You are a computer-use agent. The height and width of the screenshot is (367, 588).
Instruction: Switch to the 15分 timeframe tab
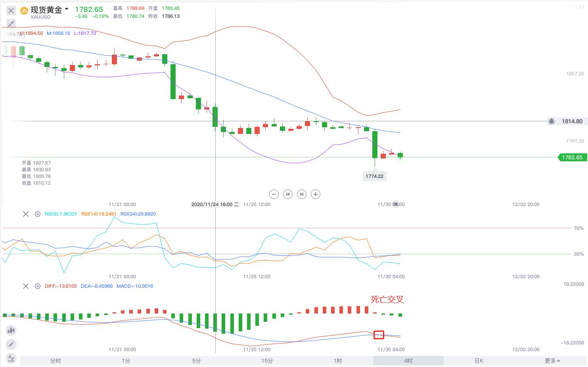(x=267, y=361)
